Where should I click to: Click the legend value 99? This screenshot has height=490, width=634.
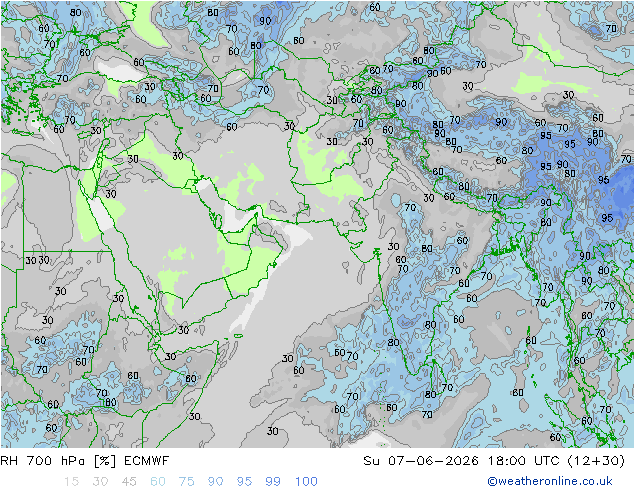point(273,481)
